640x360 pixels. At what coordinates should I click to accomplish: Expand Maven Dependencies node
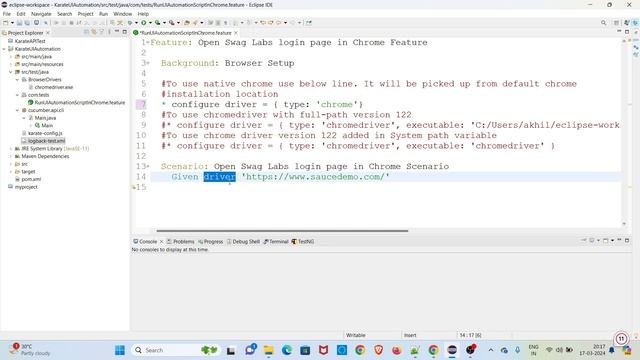[x=11, y=156]
